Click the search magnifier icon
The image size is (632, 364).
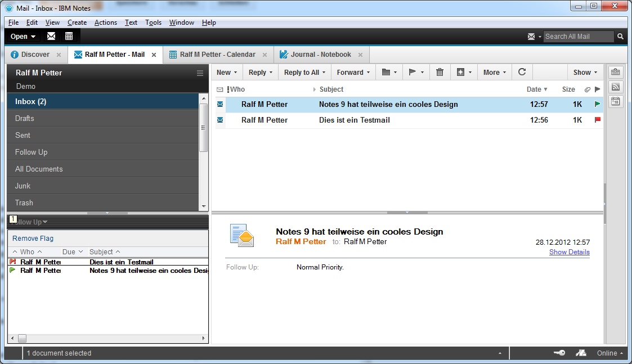click(620, 37)
